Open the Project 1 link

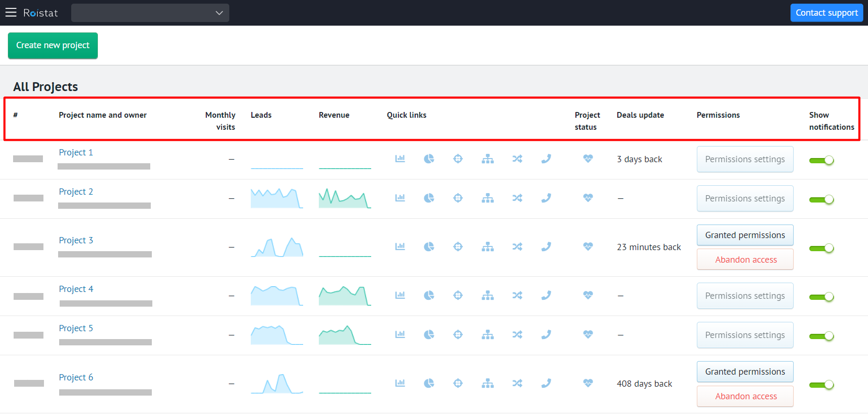76,152
